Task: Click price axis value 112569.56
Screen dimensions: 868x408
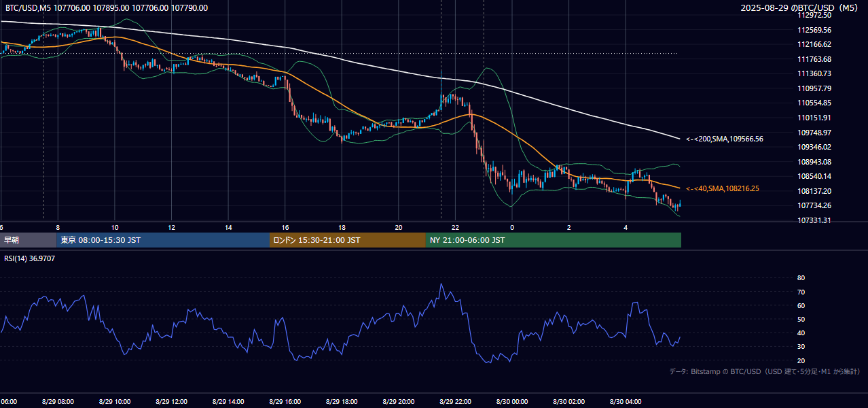Action: (814, 30)
